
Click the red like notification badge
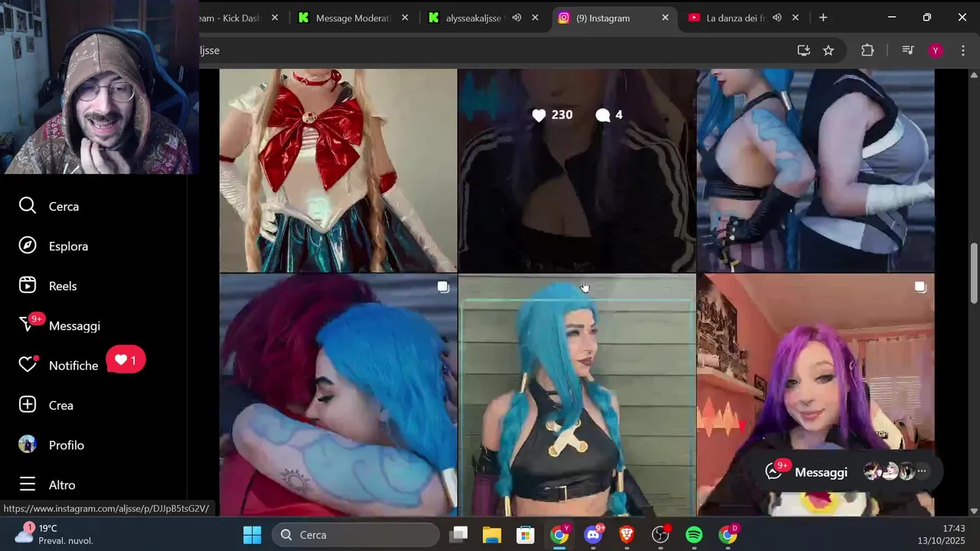tap(126, 360)
